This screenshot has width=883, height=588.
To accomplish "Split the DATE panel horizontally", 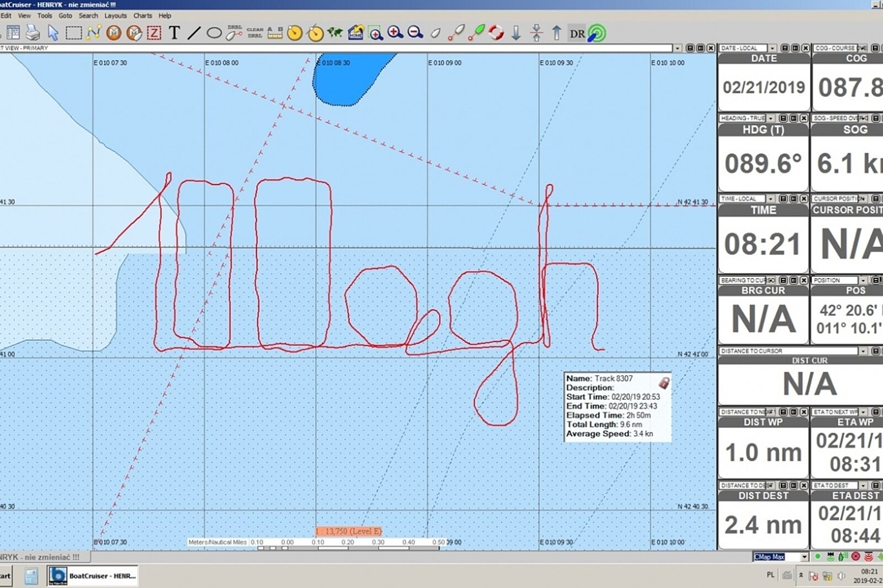I will pyautogui.click(x=785, y=48).
